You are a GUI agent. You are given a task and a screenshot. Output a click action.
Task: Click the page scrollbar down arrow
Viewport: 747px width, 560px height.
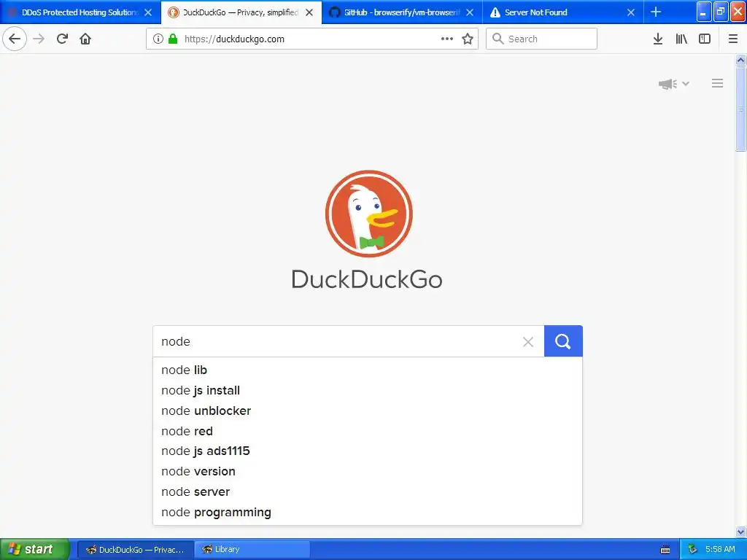coord(741,532)
